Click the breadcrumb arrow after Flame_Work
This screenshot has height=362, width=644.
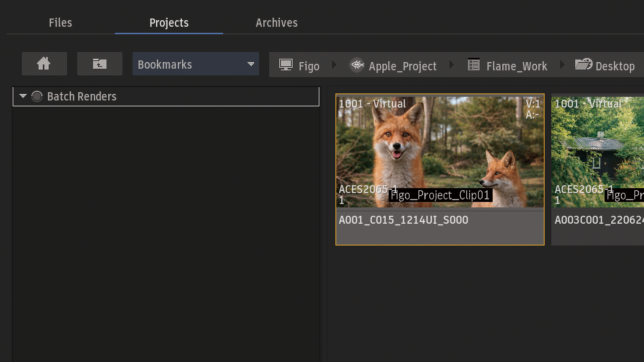point(562,65)
